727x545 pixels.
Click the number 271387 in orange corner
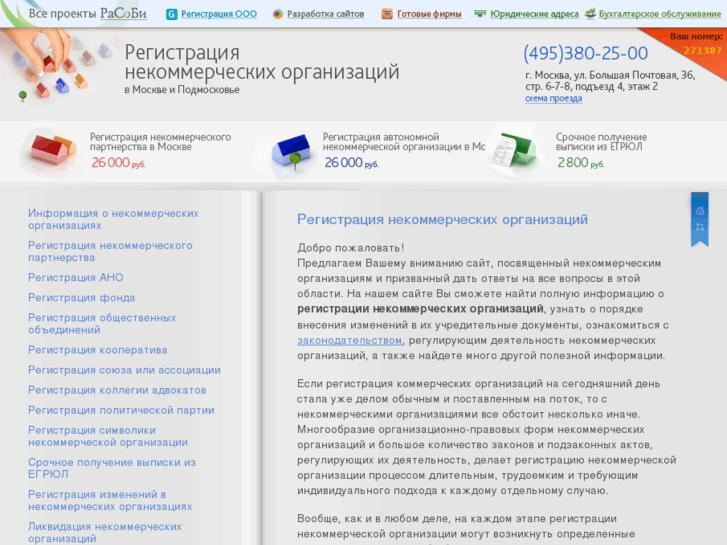point(702,51)
